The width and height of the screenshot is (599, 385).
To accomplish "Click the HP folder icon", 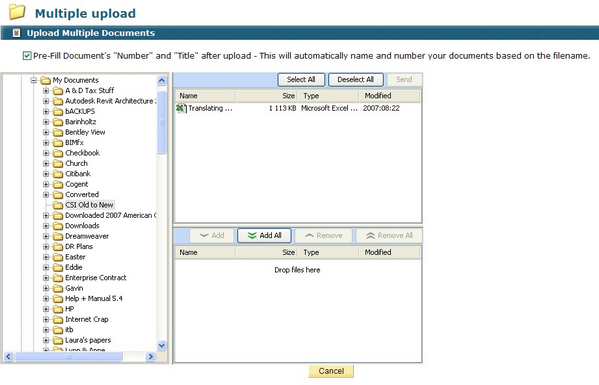I will (x=58, y=309).
